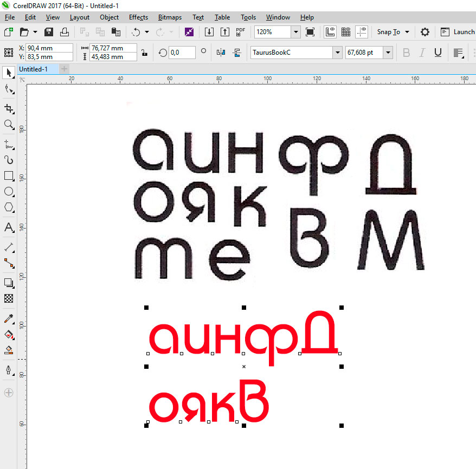The height and width of the screenshot is (469, 476).
Task: Select the Zoom magnifier tool
Action: (x=9, y=125)
